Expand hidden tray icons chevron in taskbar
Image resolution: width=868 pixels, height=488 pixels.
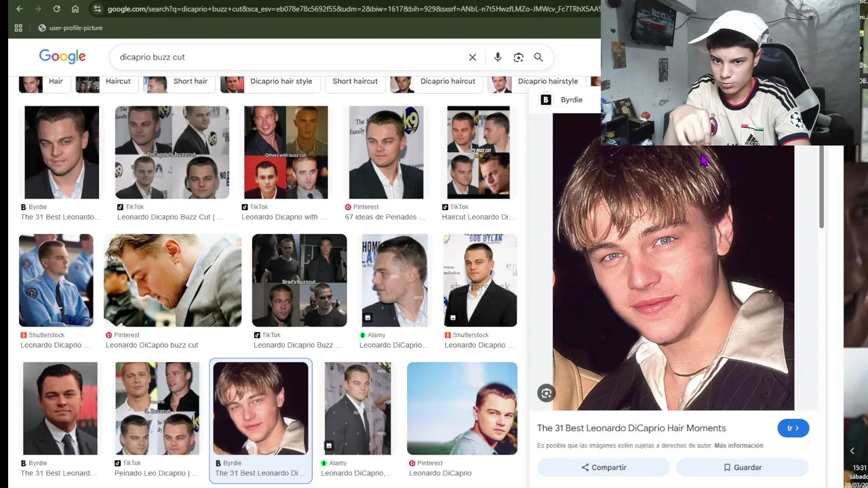(852, 451)
